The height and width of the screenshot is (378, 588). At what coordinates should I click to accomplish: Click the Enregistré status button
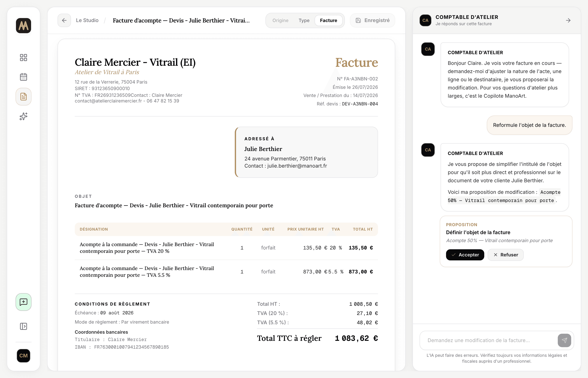pyautogui.click(x=372, y=20)
